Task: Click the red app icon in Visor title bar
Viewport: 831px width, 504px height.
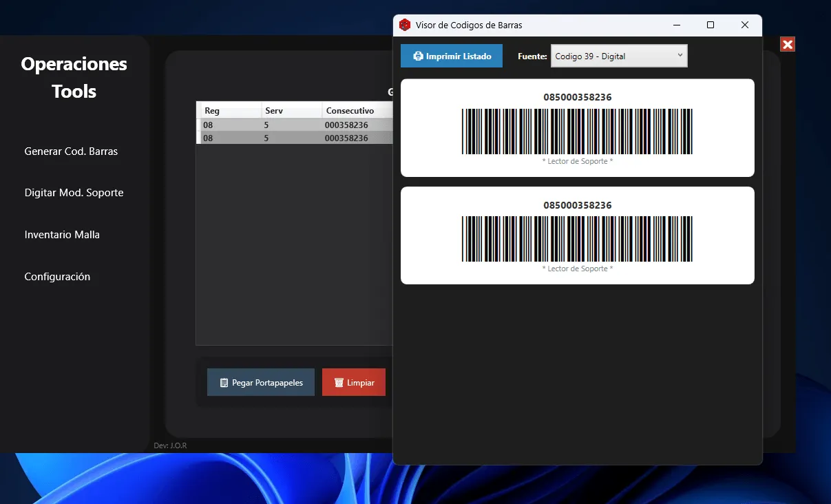Action: [406, 25]
